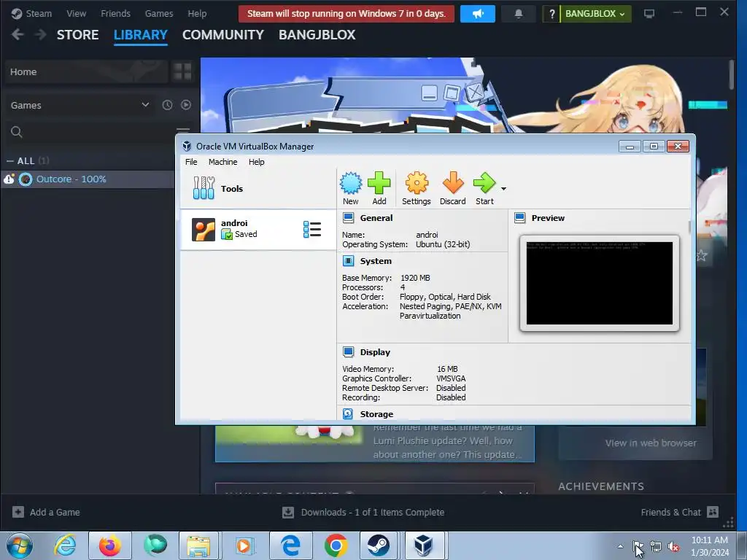Launch Internet Explorer from the taskbar

click(65, 545)
